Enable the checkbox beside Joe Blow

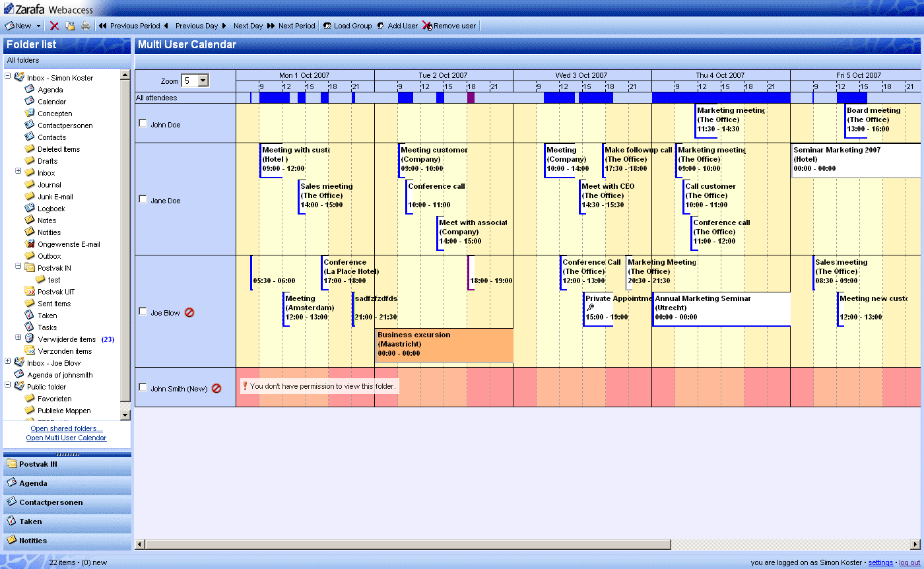[142, 312]
